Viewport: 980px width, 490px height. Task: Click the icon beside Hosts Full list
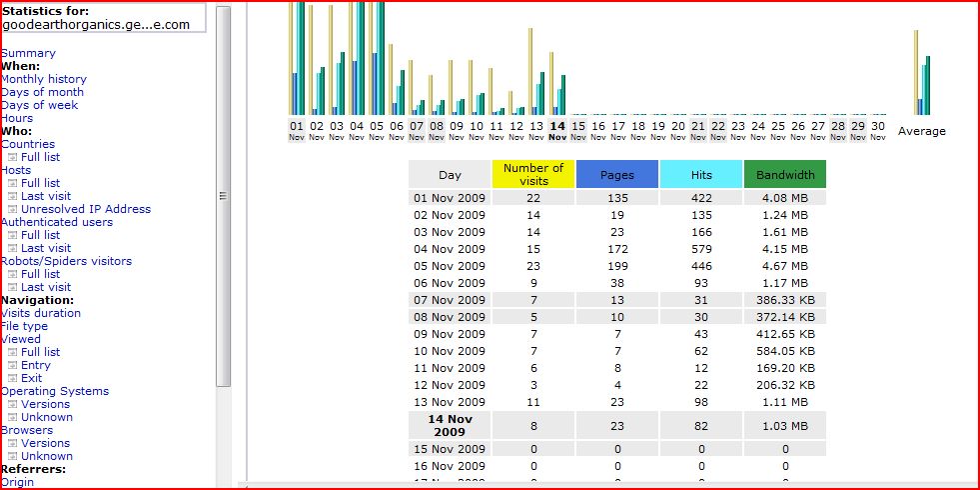13,183
